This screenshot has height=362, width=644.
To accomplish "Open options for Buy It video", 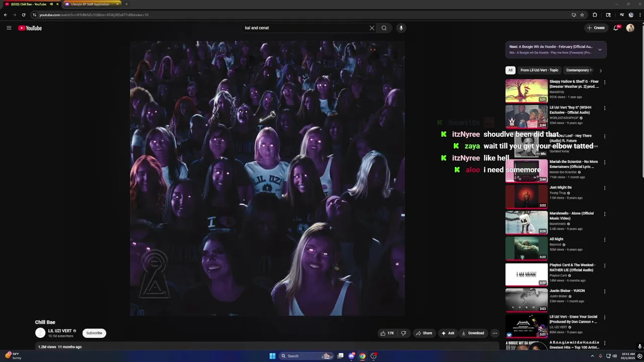I will coord(605,108).
